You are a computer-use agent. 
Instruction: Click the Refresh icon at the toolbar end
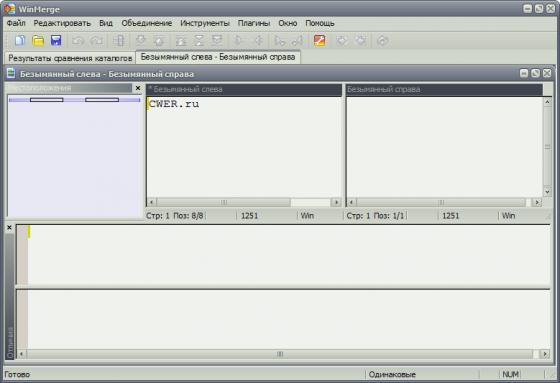(382, 41)
